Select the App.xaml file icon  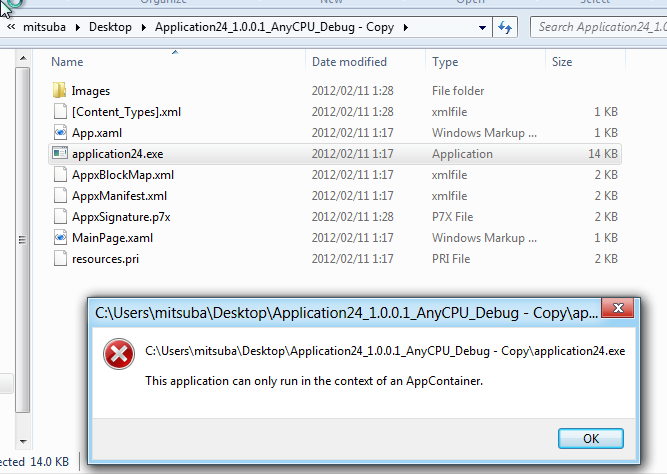point(60,132)
